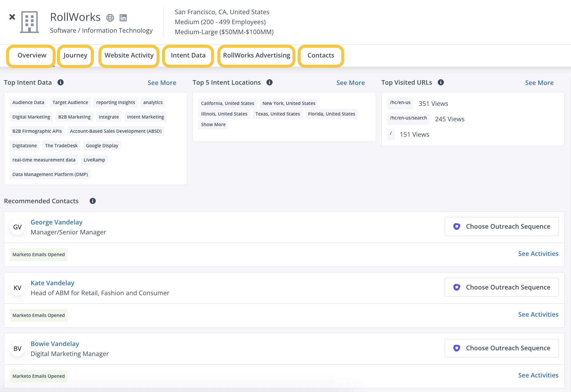The width and height of the screenshot is (571, 392).
Task: Open Choose Outreach Sequence for George Vandelay
Action: 501,226
